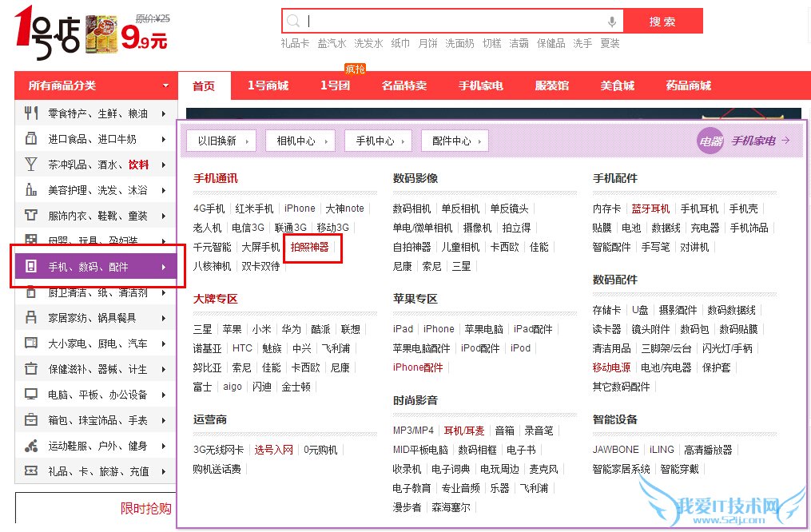Click the 9.9元 promotional product image
This screenshot has width=811, height=532.
pyautogui.click(x=101, y=34)
